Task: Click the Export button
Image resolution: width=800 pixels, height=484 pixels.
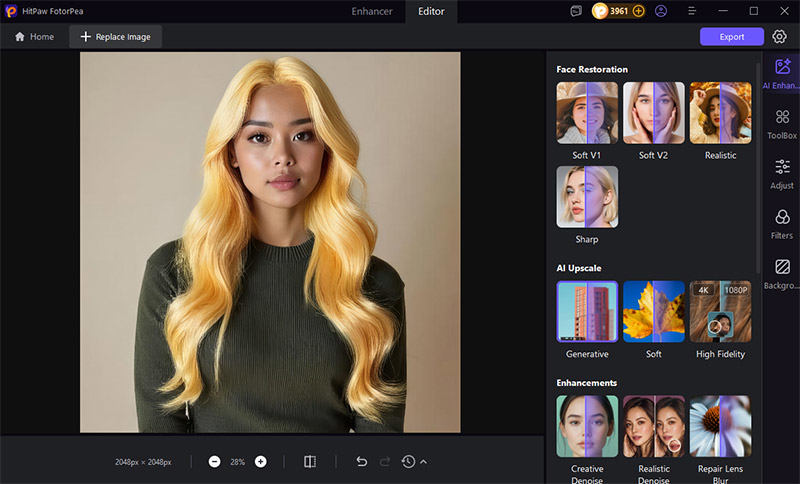Action: pyautogui.click(x=732, y=37)
